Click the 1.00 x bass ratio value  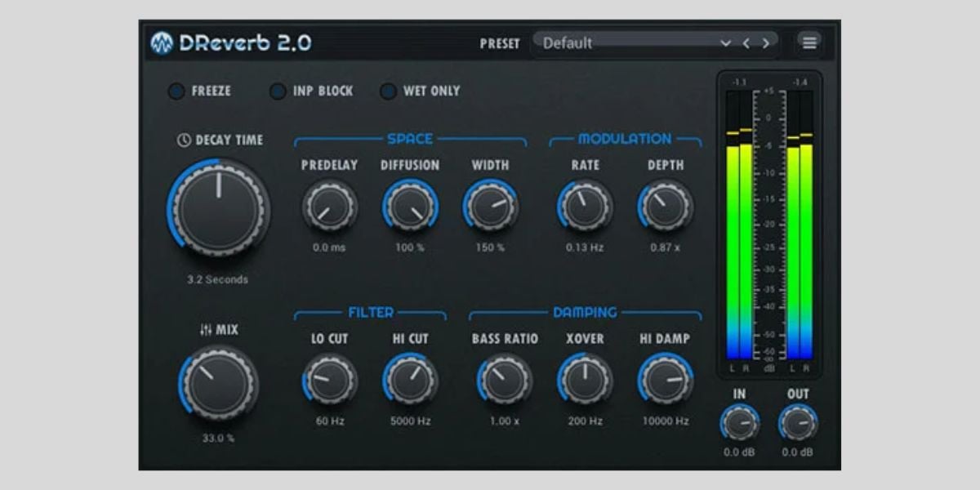click(504, 421)
